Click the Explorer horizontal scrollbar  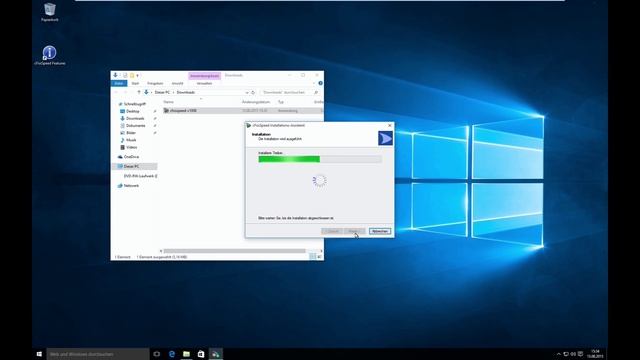(235, 251)
